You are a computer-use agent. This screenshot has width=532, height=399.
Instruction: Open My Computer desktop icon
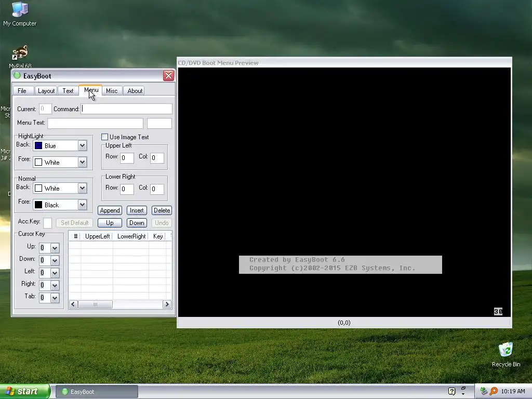point(20,14)
